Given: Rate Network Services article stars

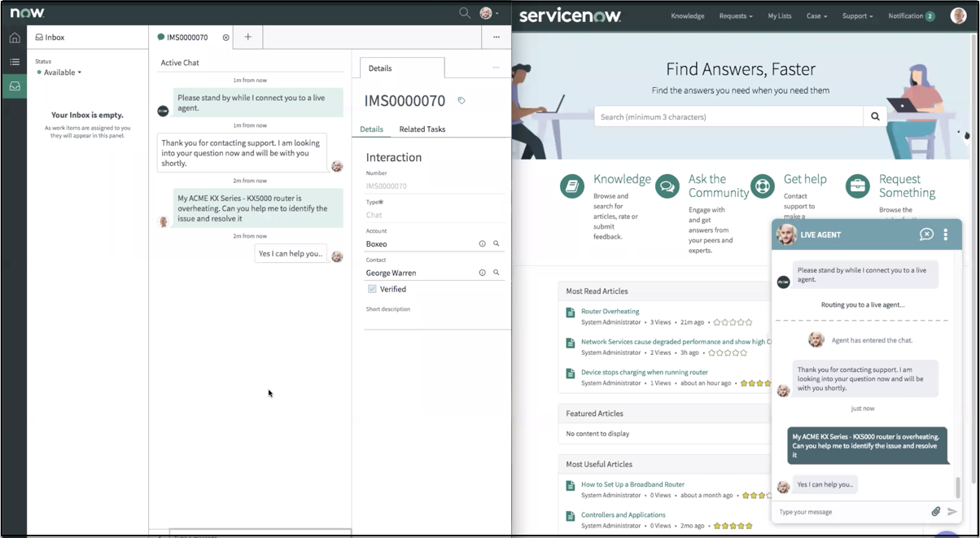Looking at the screenshot, I should coord(728,352).
